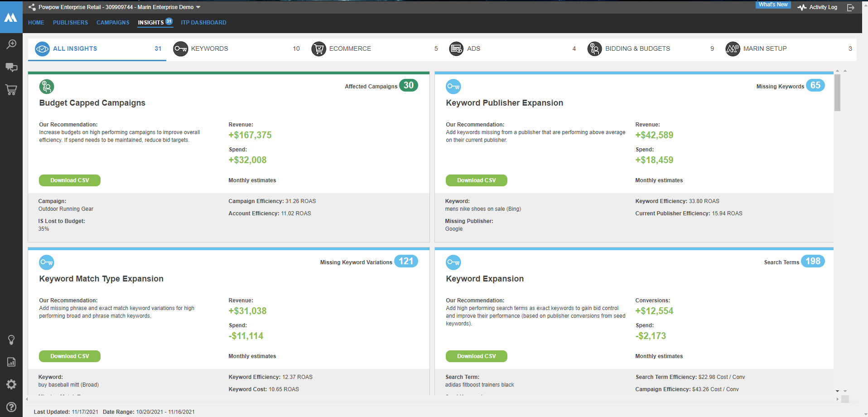Download CSV for Budget Capped Campaigns
This screenshot has width=868, height=417.
click(69, 180)
